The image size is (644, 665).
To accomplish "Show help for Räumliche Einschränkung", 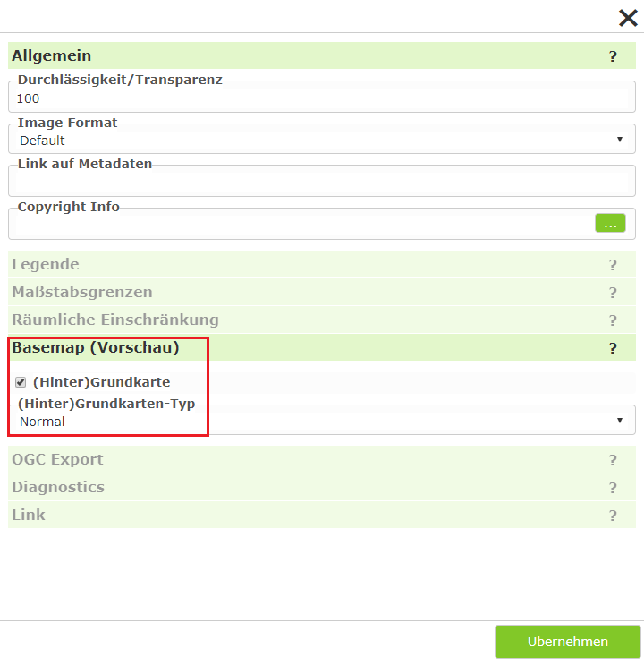I will (613, 320).
